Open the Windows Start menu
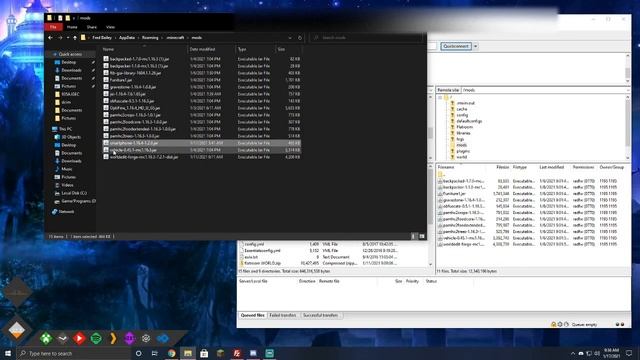Screen dimensions: 640x360 pyautogui.click(x=8, y=353)
